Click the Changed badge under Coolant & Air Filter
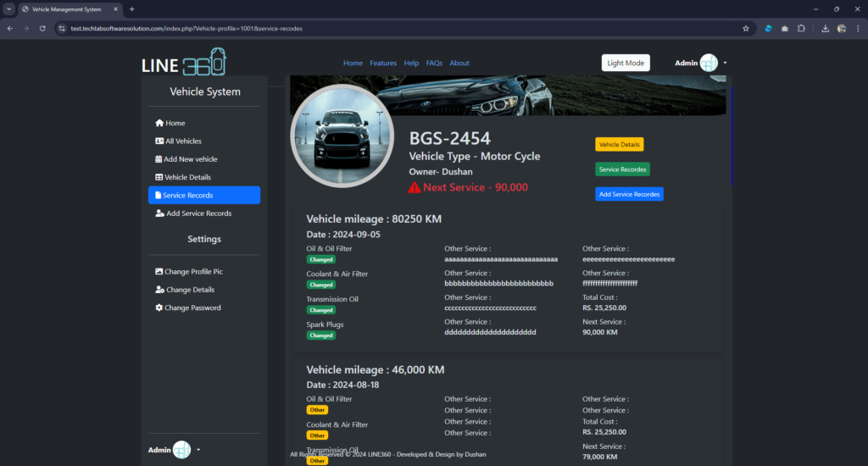The image size is (868, 466). pos(321,285)
